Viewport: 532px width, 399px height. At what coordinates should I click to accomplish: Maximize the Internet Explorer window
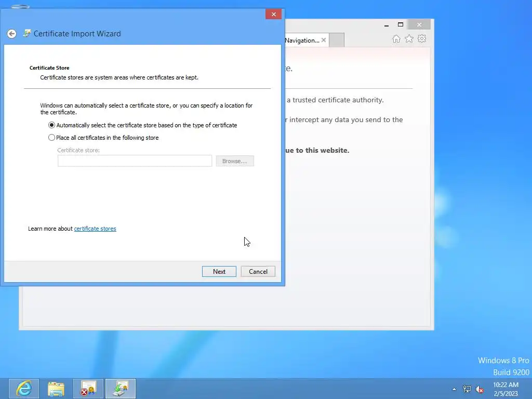click(x=401, y=25)
